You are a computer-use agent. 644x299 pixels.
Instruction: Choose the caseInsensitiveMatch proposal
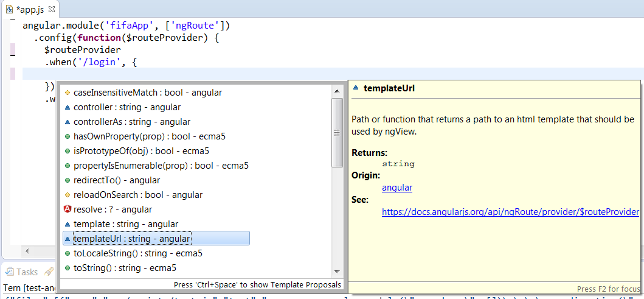click(x=147, y=93)
